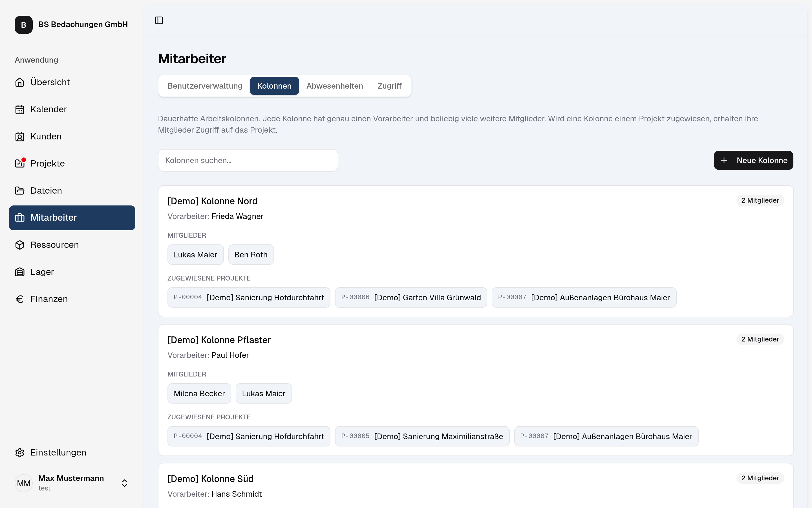Image resolution: width=812 pixels, height=508 pixels.
Task: Select the Kolonnen tab
Action: [x=274, y=86]
